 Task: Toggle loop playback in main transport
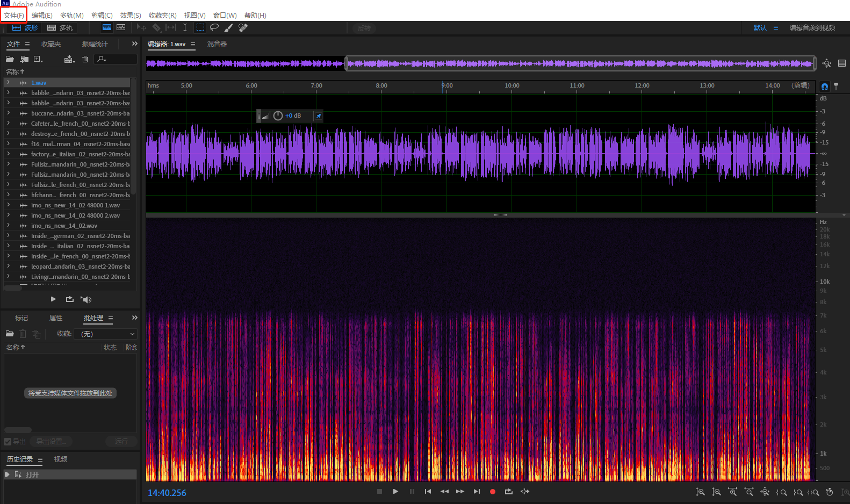(x=509, y=492)
